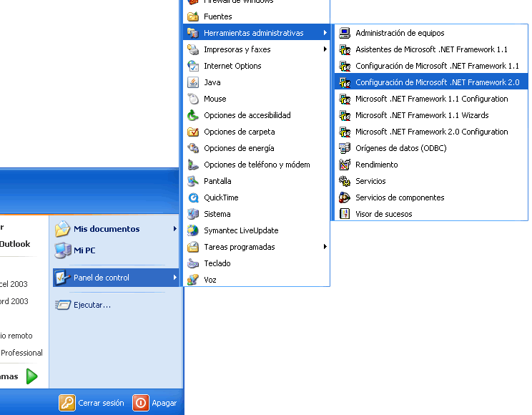This screenshot has width=532, height=415.
Task: Click the Opciones de carpeta icon
Action: (x=193, y=132)
